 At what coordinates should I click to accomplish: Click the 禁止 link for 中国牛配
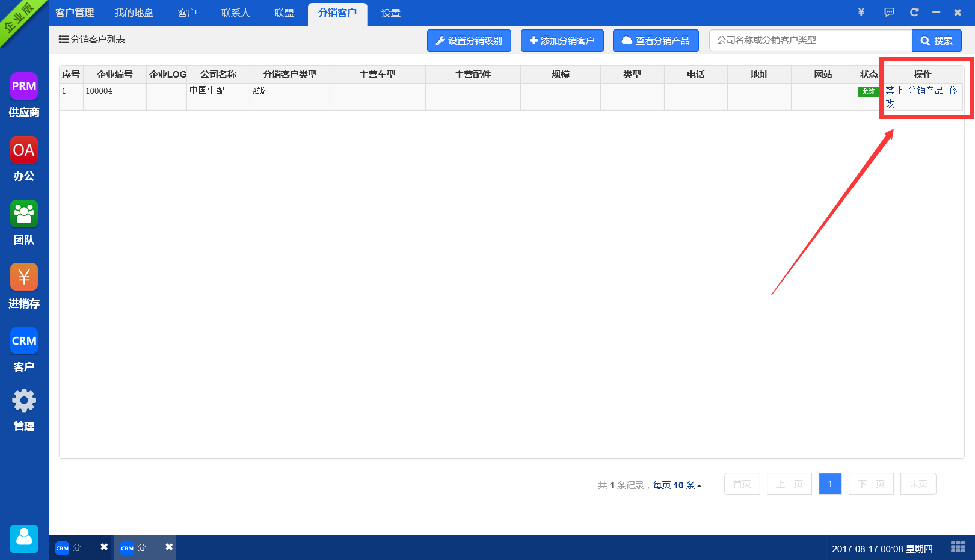coord(894,90)
